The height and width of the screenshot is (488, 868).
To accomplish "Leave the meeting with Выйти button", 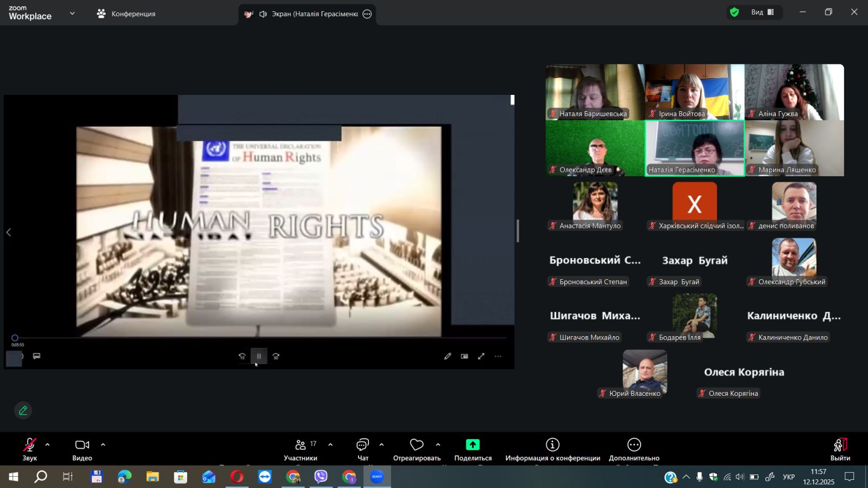I will [840, 449].
